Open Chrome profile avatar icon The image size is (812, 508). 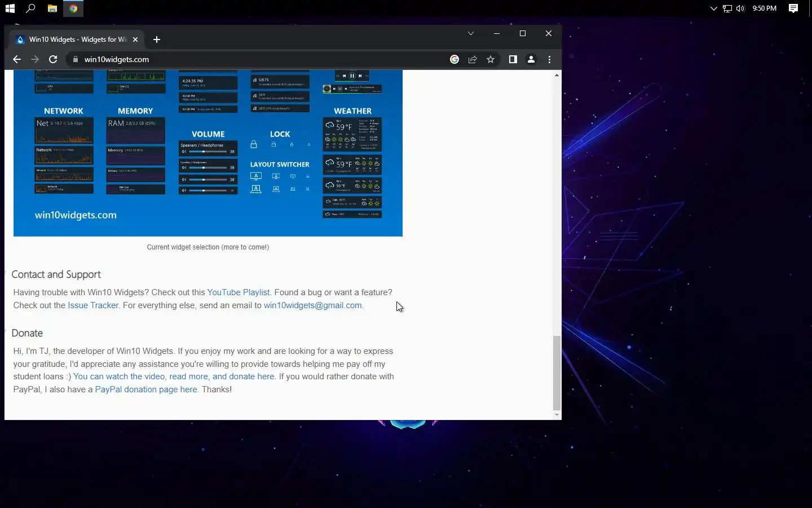point(531,59)
